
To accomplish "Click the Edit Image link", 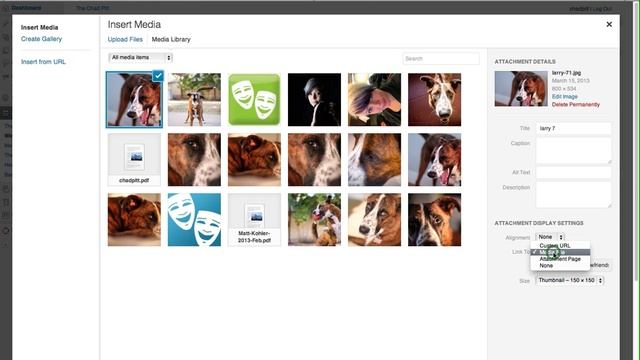I will tap(564, 97).
